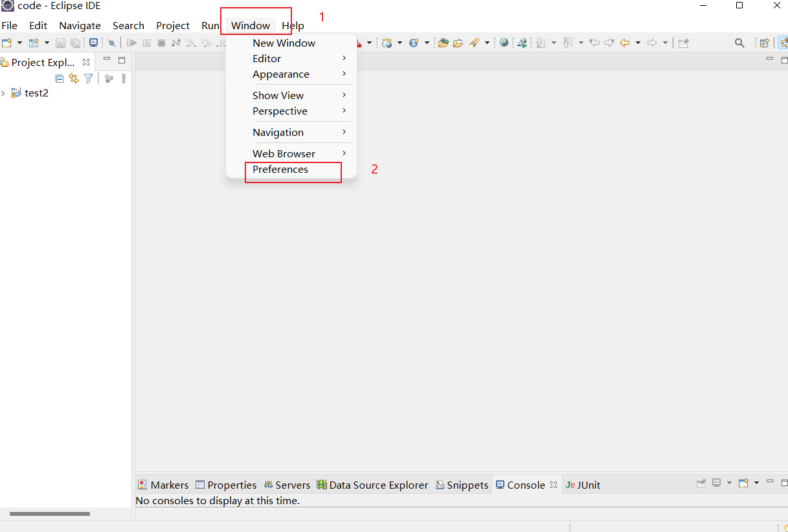
Task: Toggle Link with Editor in Project Explorer
Action: (x=74, y=78)
